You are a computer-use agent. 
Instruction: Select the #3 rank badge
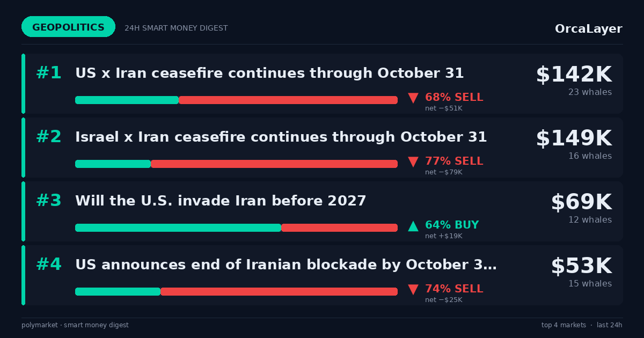[49, 201]
